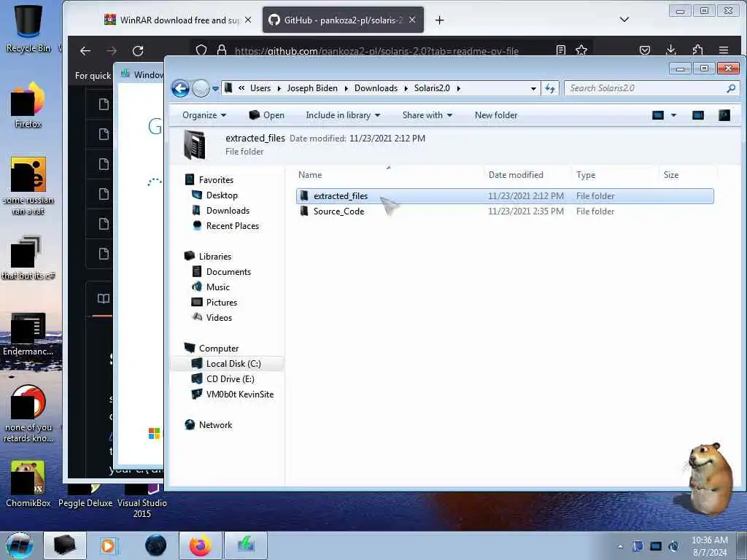The width and height of the screenshot is (747, 560).
Task: Open the Firefox Pocket save icon
Action: point(645,50)
